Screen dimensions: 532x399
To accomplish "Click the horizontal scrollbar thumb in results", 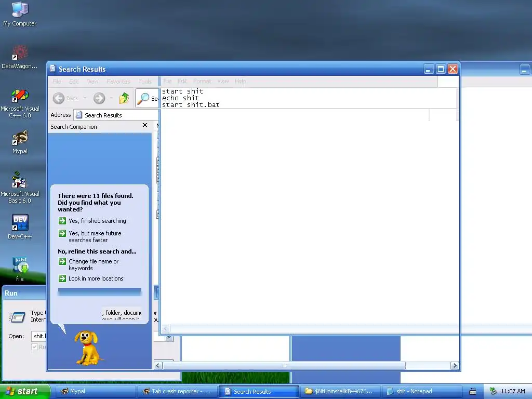I will pos(284,365).
